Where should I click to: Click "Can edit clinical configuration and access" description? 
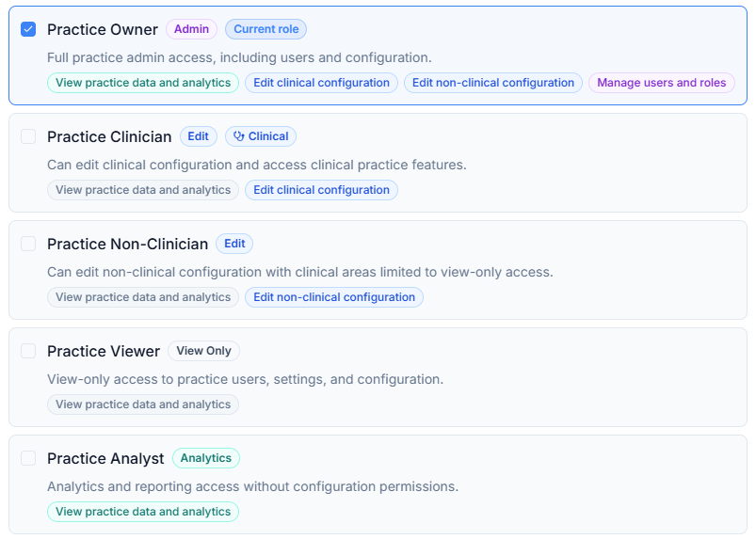tap(256, 165)
